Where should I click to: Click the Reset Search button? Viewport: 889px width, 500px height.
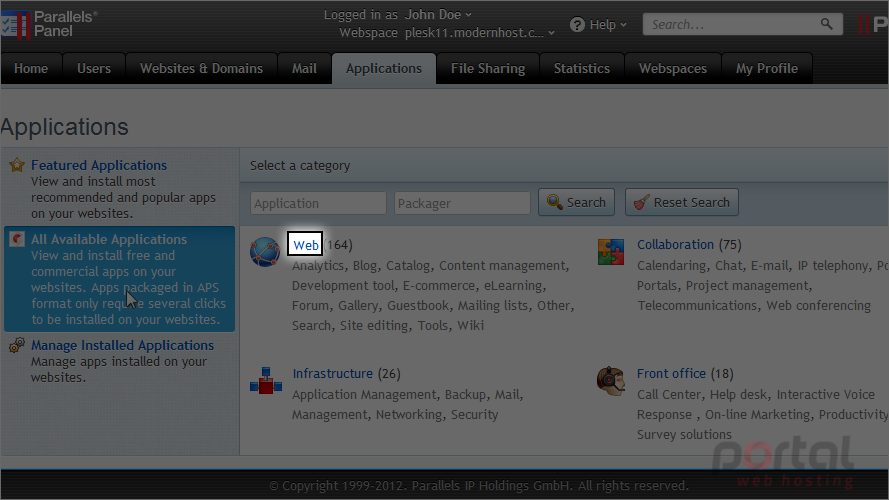pyautogui.click(x=681, y=202)
